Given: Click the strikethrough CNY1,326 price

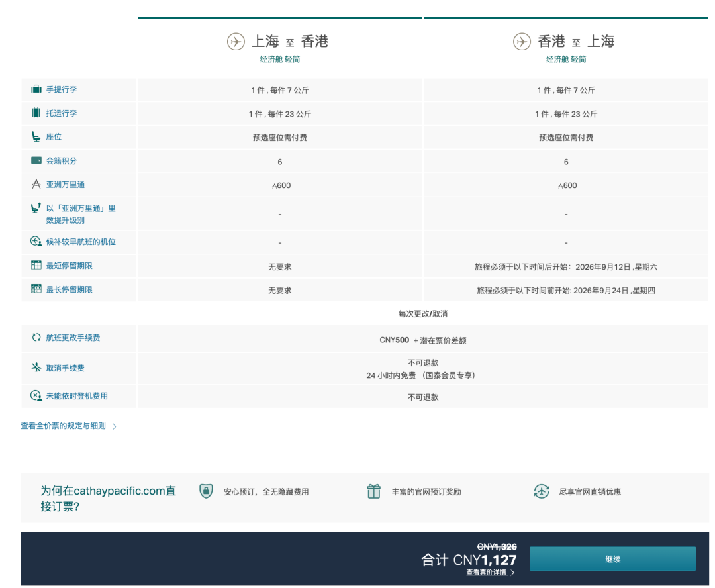Looking at the screenshot, I should point(497,546).
